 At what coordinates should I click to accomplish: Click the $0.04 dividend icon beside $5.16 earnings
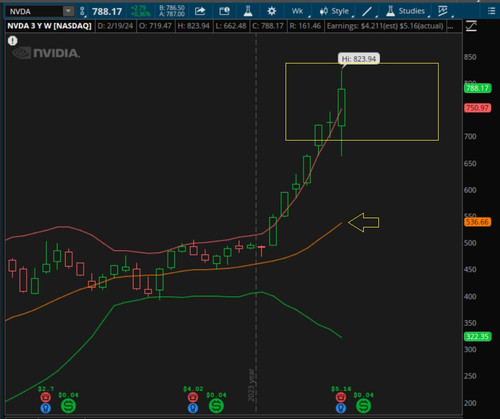point(363,406)
